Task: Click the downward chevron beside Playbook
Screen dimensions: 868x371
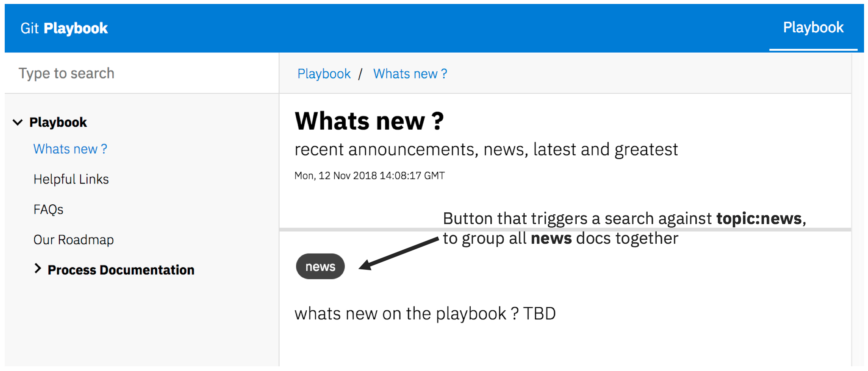Action: (x=17, y=122)
